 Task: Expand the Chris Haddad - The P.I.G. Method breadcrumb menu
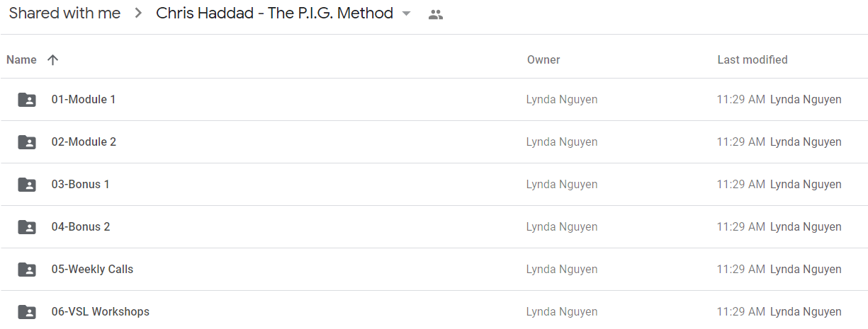click(x=274, y=13)
